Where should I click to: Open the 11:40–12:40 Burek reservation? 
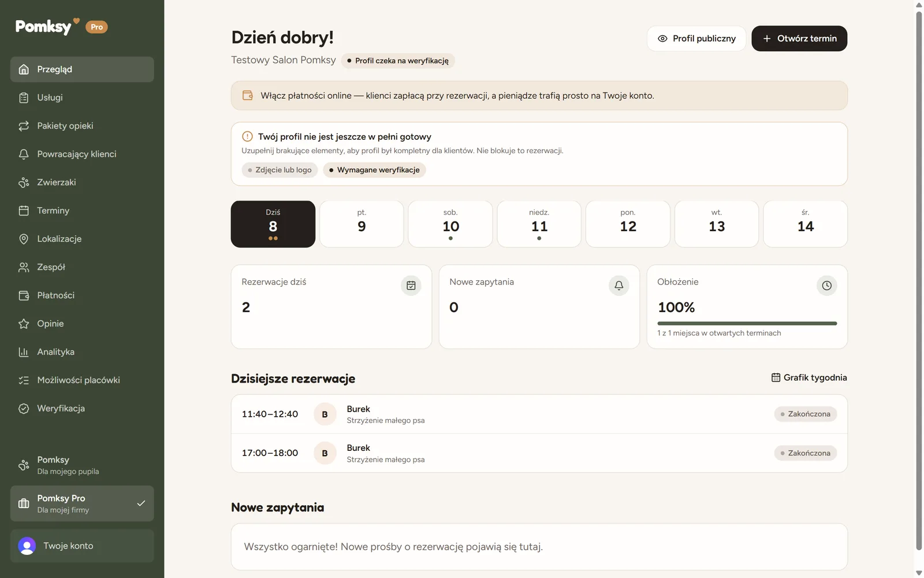pos(539,414)
